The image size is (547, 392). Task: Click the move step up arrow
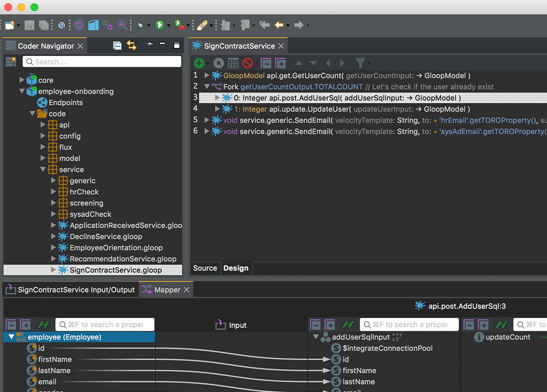coord(298,63)
